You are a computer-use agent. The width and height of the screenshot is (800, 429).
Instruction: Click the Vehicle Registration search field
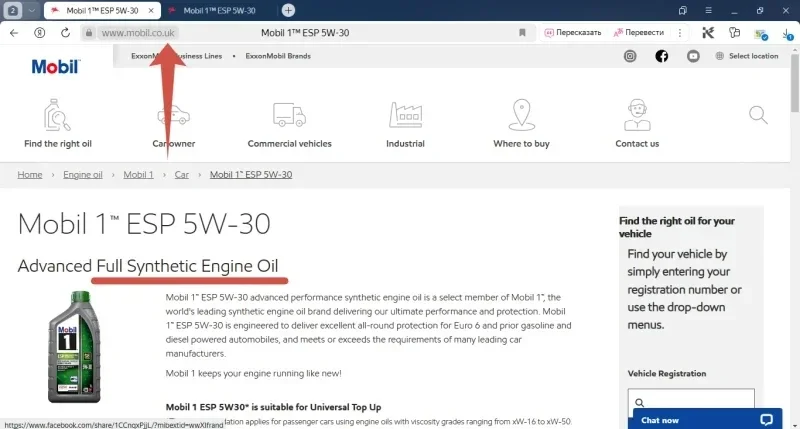pos(690,398)
